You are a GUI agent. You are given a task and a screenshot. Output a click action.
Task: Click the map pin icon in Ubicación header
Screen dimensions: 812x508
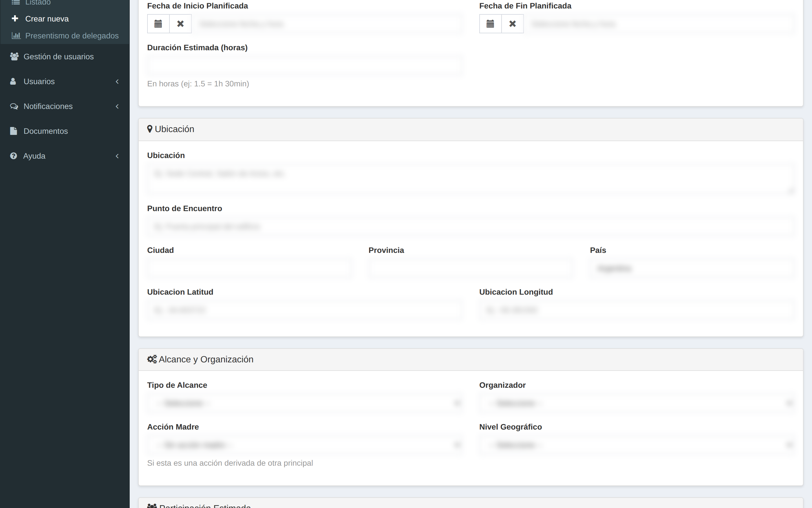pos(150,129)
